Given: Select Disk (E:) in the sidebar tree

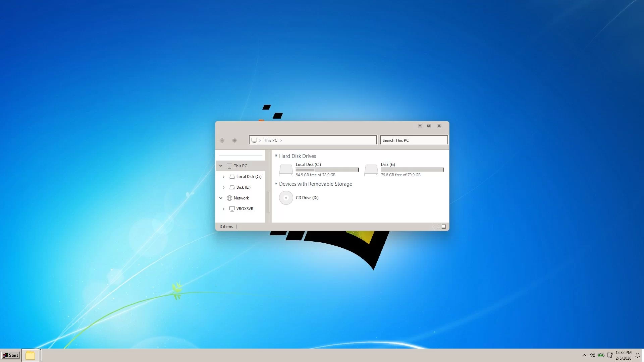Looking at the screenshot, I should 243,187.
